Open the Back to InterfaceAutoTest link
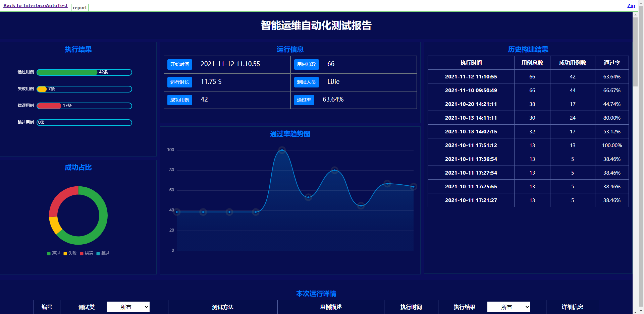 (x=36, y=5)
